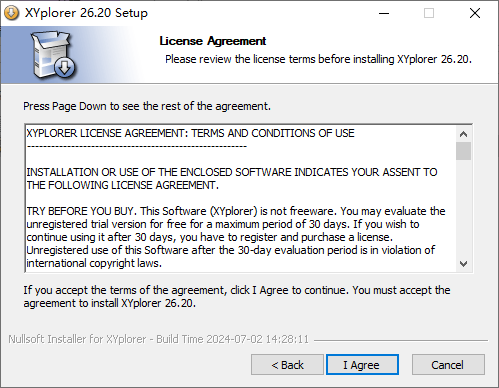The width and height of the screenshot is (499, 388).
Task: Click the empty scrollbar track below thumb
Action: pyautogui.click(x=463, y=208)
